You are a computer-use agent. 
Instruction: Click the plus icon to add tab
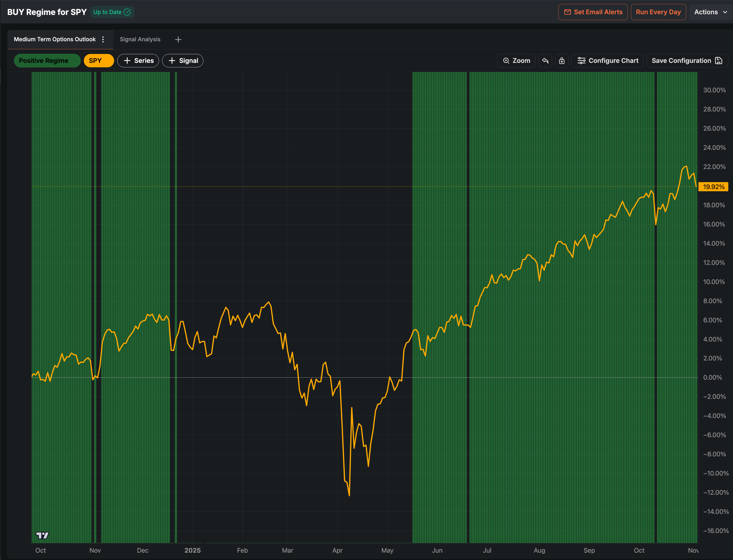(x=178, y=40)
